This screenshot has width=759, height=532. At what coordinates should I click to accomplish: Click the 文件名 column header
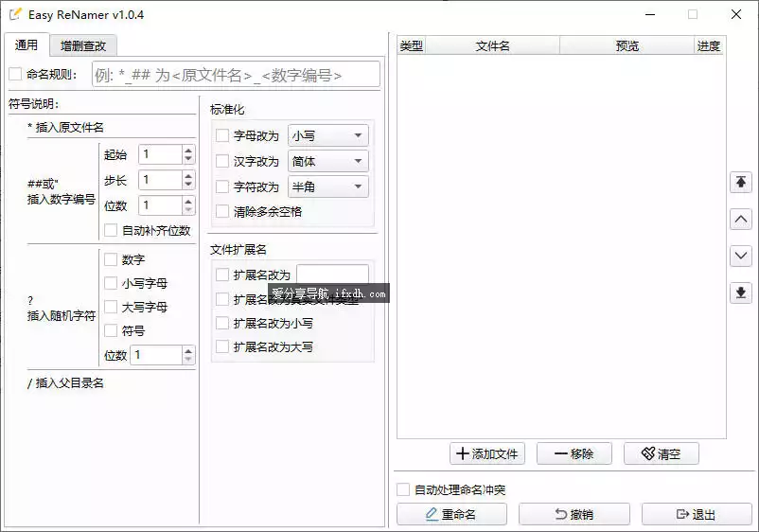(493, 46)
